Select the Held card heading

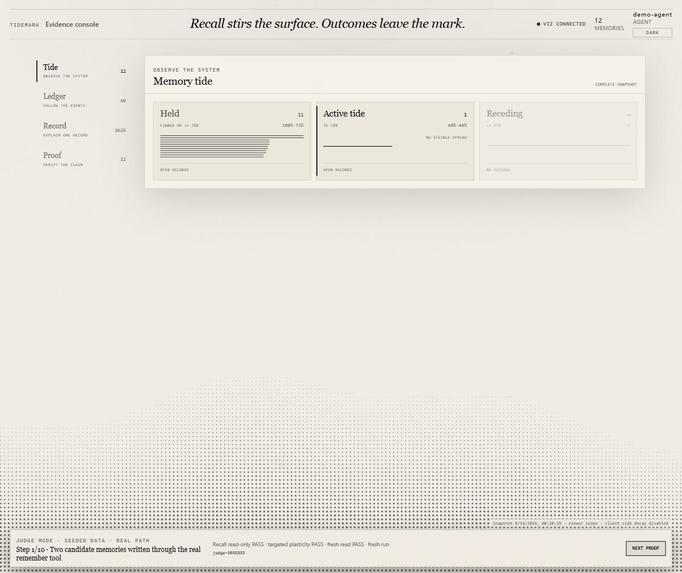coord(170,114)
